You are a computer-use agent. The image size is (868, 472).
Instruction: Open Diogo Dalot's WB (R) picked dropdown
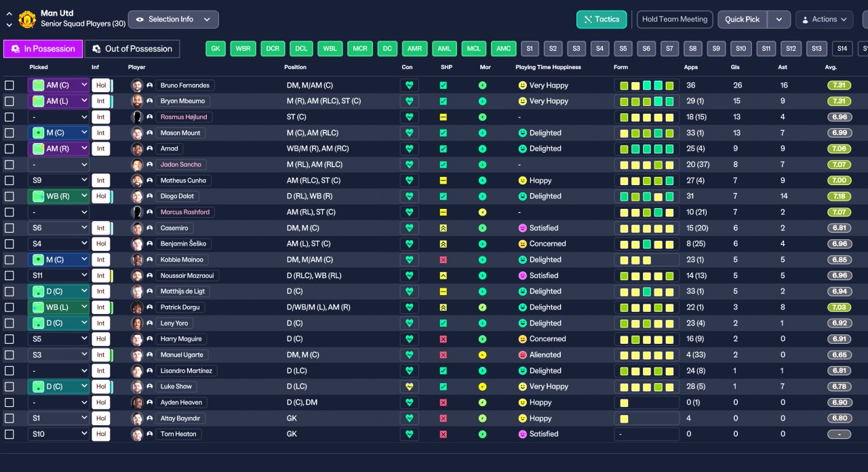tap(59, 196)
